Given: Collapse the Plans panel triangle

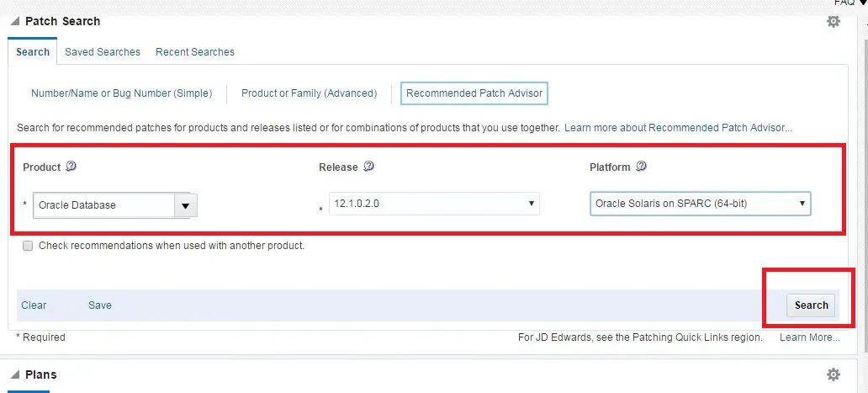Looking at the screenshot, I should (x=15, y=374).
